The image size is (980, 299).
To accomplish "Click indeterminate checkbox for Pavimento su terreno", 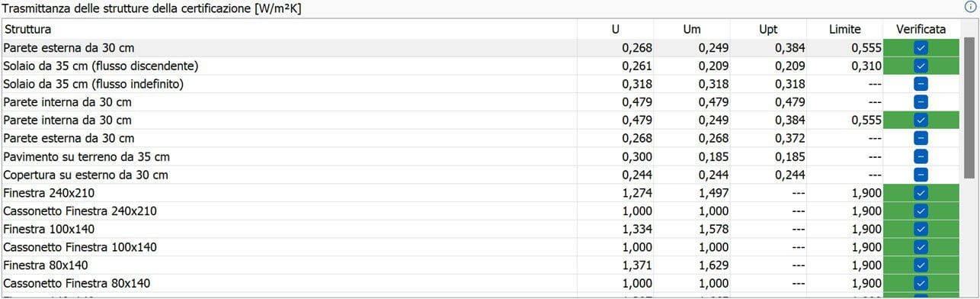I will click(x=921, y=156).
